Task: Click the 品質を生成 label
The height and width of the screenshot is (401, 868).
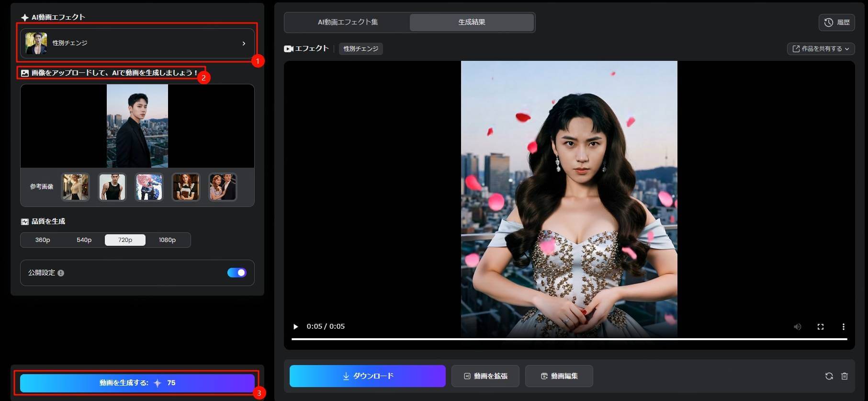Action: click(x=48, y=221)
